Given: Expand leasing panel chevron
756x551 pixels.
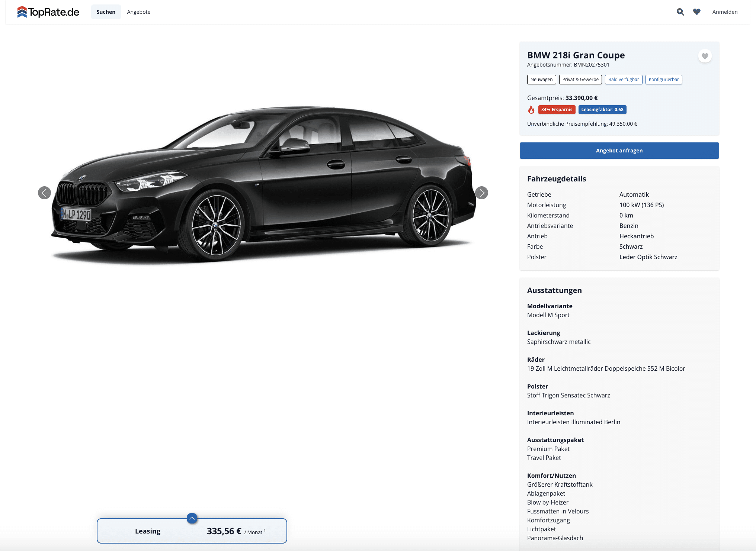Looking at the screenshot, I should coord(192,518).
